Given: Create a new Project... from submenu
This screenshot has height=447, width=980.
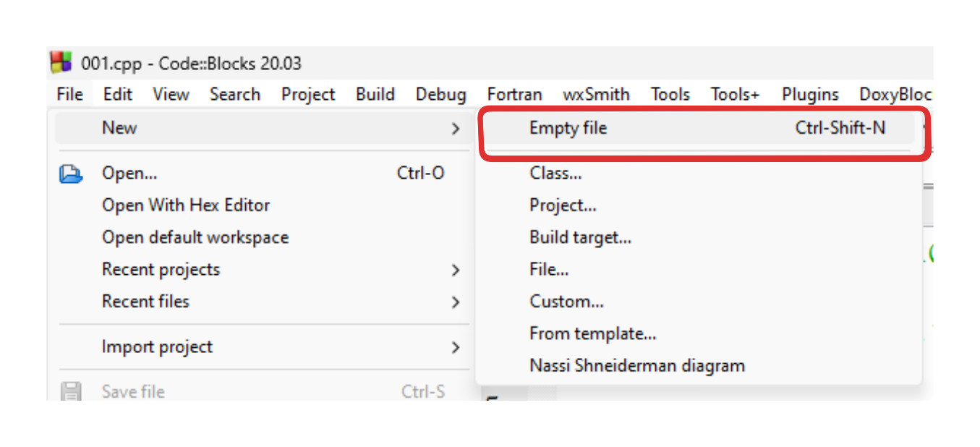Looking at the screenshot, I should (x=563, y=205).
